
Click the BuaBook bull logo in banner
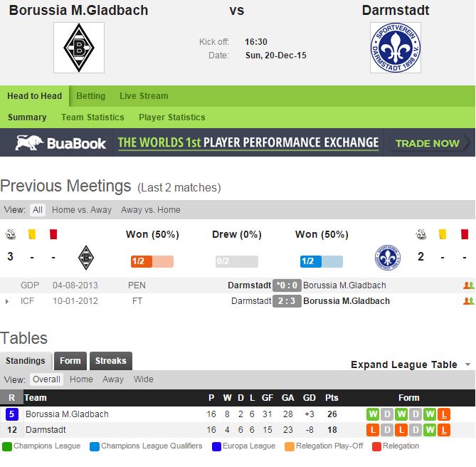click(30, 142)
